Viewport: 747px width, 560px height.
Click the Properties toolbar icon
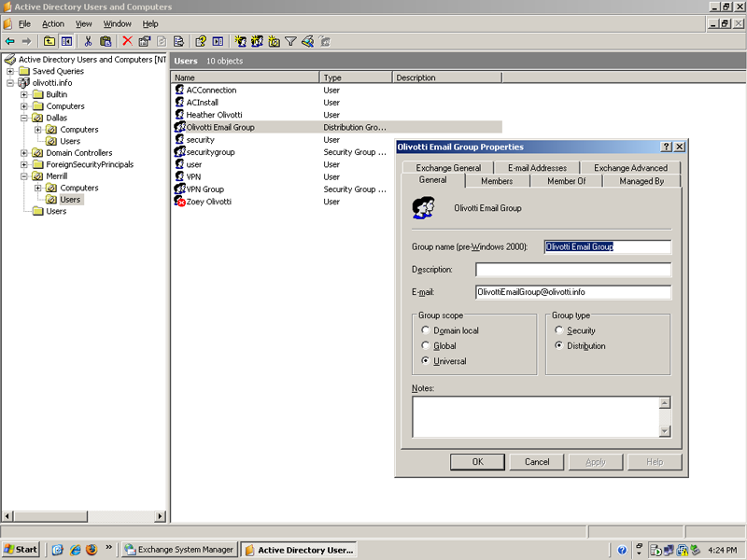pos(145,41)
